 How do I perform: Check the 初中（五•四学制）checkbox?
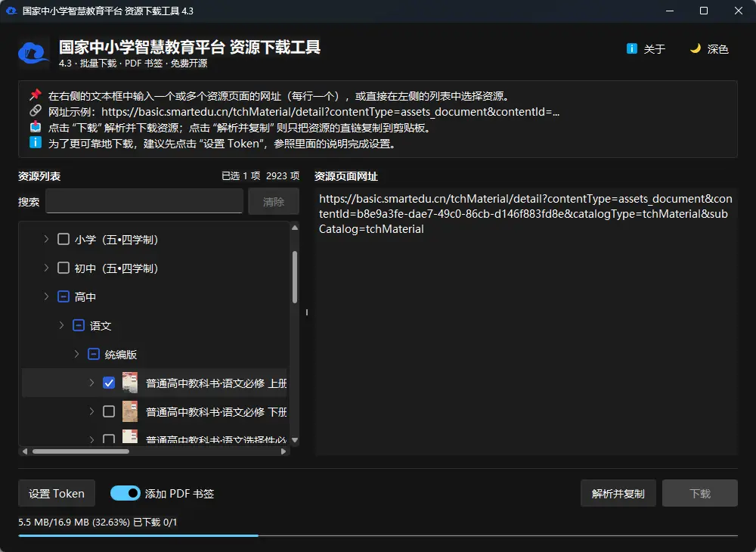tap(64, 268)
